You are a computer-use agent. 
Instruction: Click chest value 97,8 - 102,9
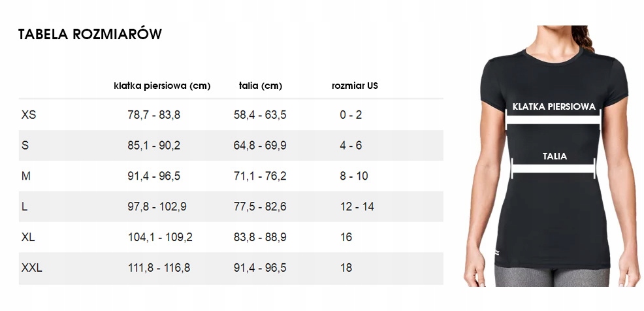157,206
